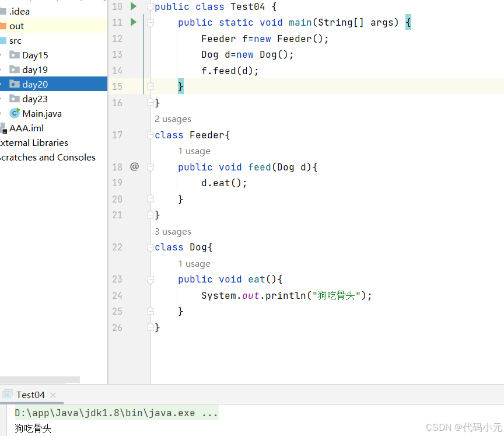Place cursor on Dog d=new Dog() line
The height and width of the screenshot is (436, 504).
click(x=247, y=55)
